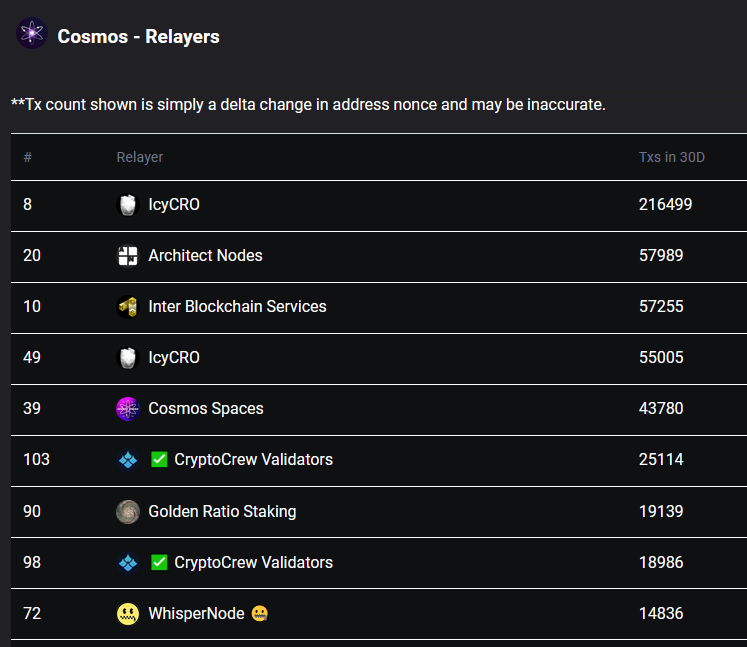Click rank number 8 cell
Screen dimensions: 747x647
[28, 205]
